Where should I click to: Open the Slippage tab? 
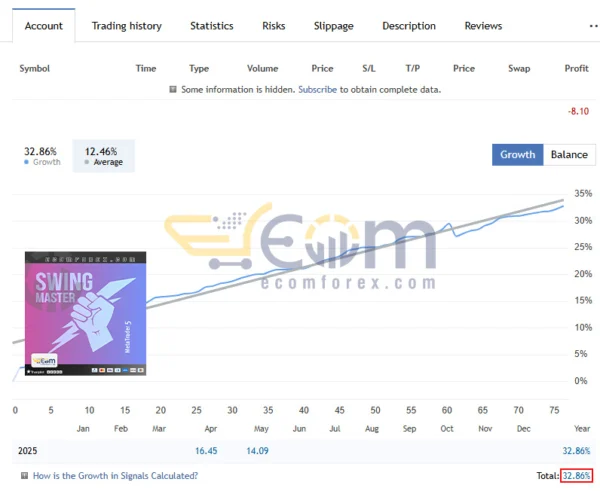(x=333, y=26)
